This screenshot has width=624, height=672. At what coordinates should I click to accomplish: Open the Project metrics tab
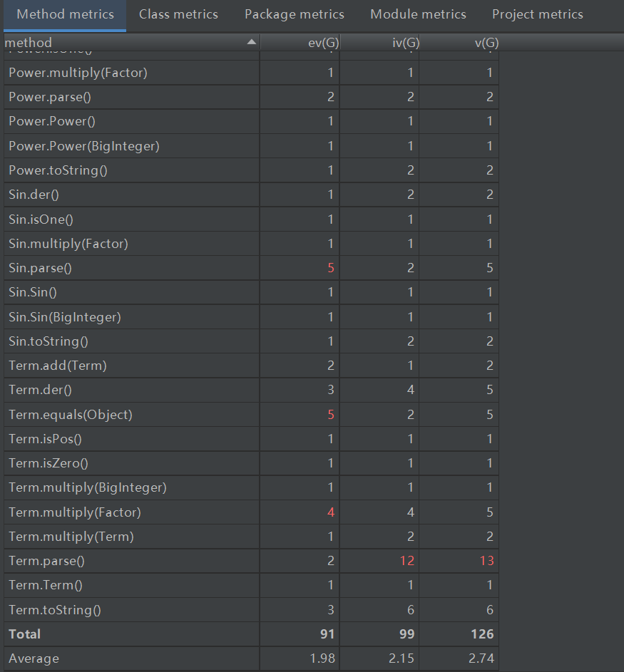click(538, 14)
